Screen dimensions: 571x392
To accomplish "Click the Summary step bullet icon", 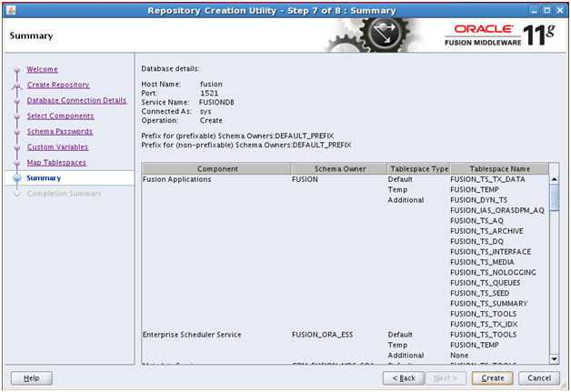I will tap(17, 178).
